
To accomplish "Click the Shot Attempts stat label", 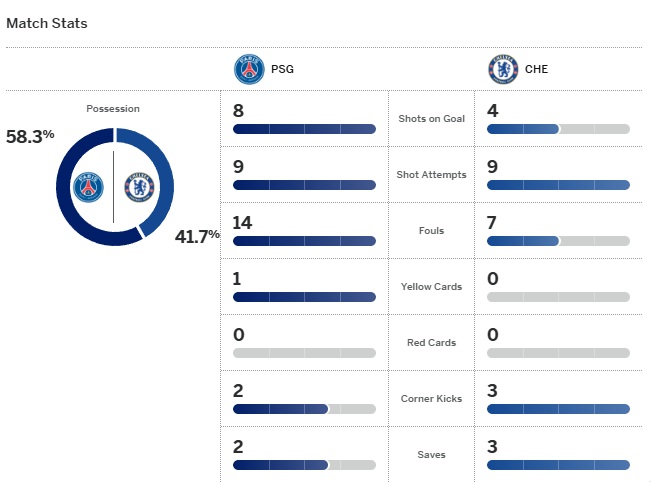I will [x=432, y=174].
